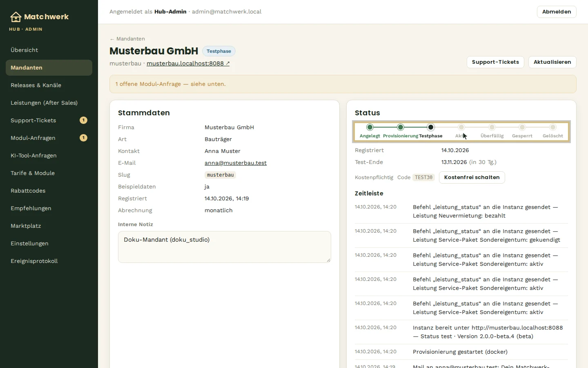Select Mandanten in the sidebar
This screenshot has width=588, height=368.
[x=49, y=67]
